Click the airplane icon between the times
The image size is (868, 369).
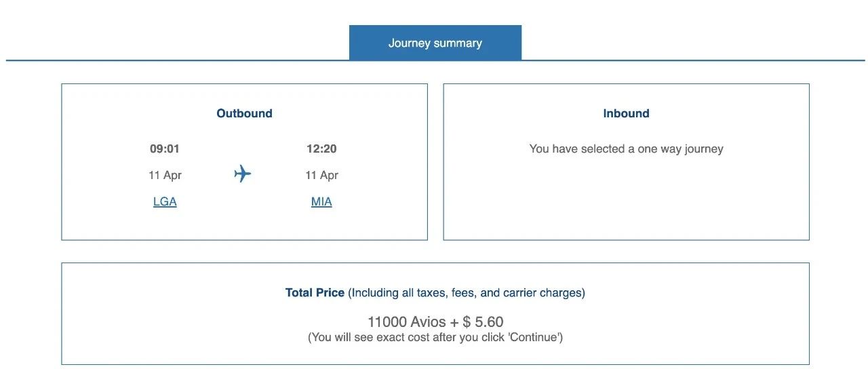243,174
